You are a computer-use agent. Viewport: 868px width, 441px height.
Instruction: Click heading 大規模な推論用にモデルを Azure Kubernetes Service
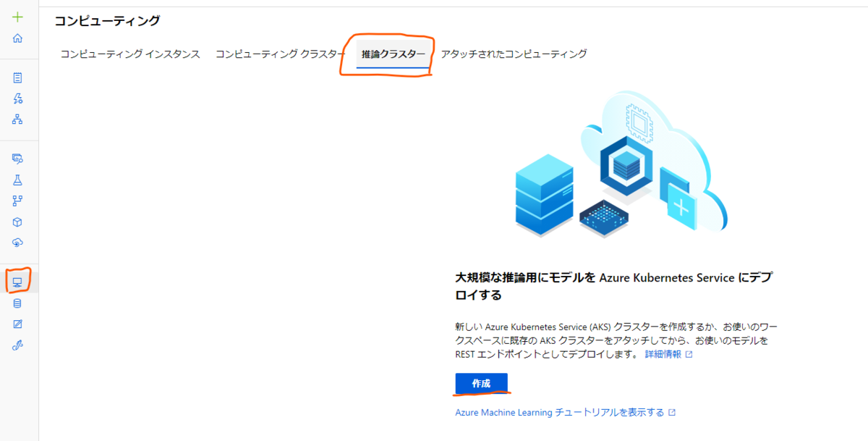615,286
